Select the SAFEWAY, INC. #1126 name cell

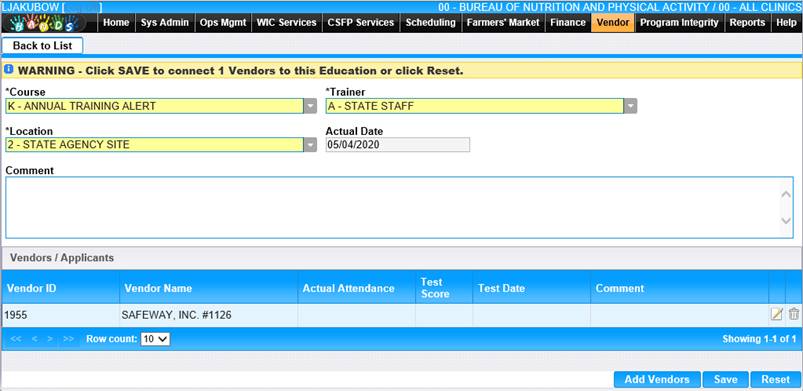click(208, 315)
